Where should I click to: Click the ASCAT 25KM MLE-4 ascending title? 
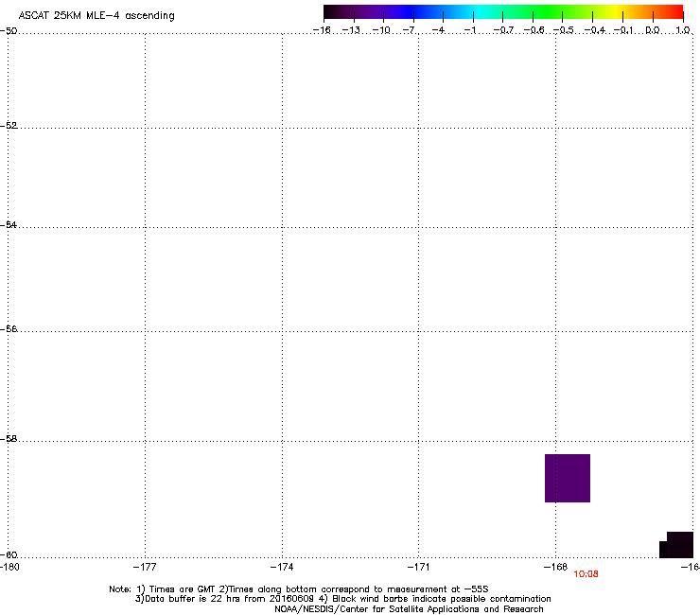point(96,16)
